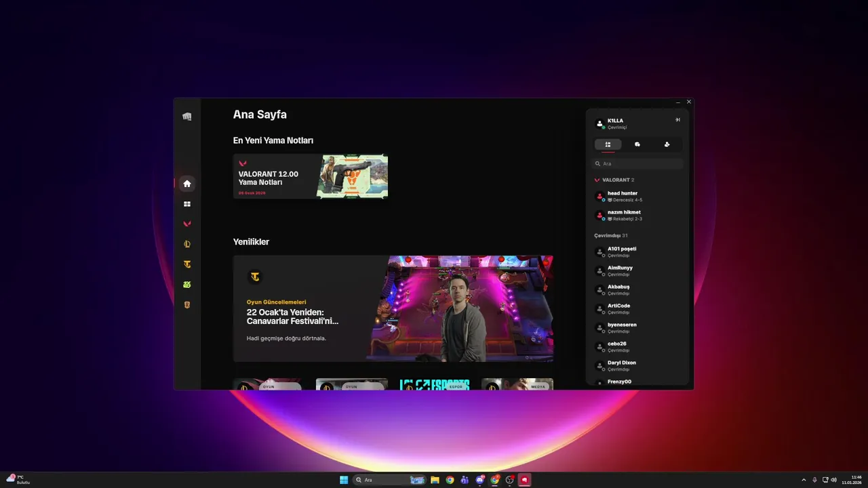
Task: Collapse the Çevrimdışı 31 group
Action: (x=611, y=236)
